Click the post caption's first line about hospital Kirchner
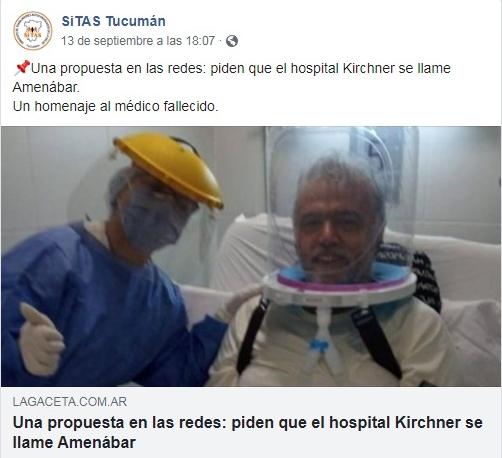This screenshot has height=458, width=502. click(x=232, y=68)
